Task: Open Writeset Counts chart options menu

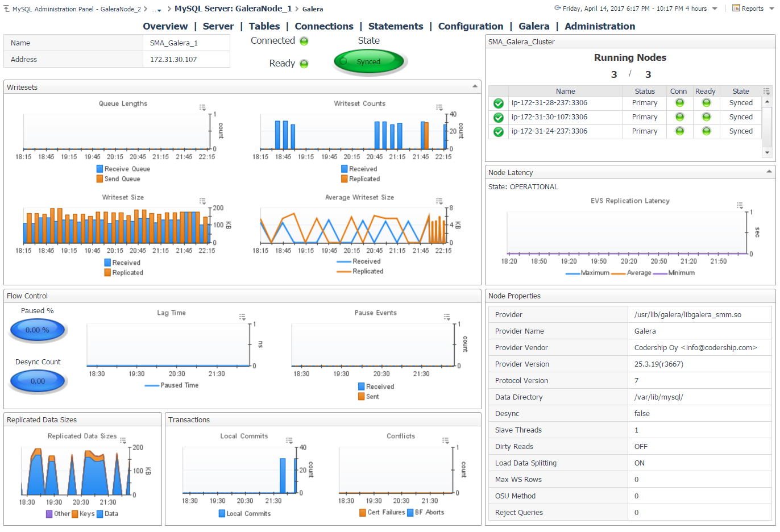Action: 439,107
